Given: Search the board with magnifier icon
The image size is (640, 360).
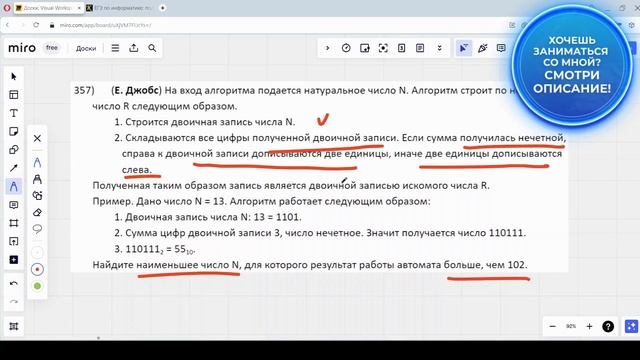Looking at the screenshot, I should click(x=152, y=48).
